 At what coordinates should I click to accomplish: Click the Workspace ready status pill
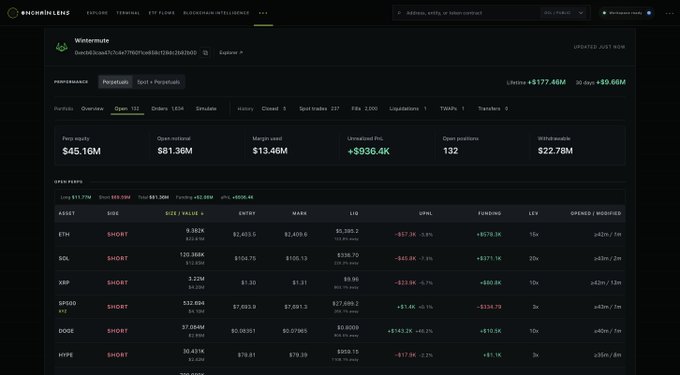[626, 13]
